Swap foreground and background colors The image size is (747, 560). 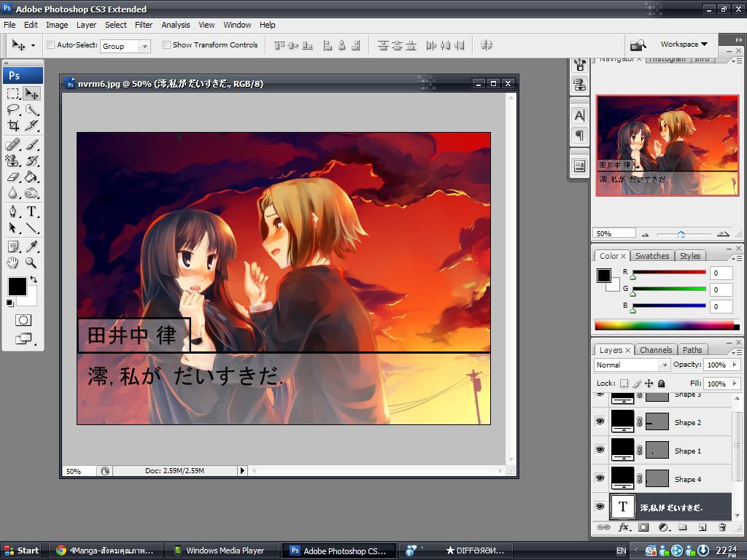click(34, 279)
